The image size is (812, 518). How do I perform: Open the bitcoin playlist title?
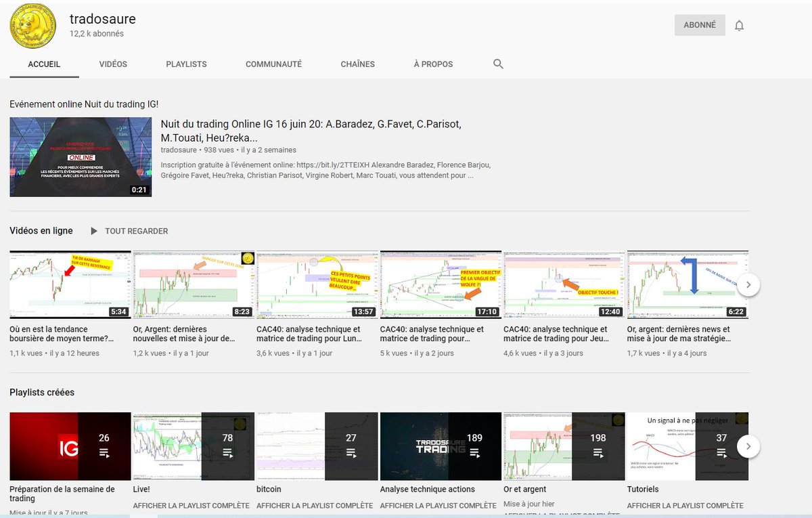coord(269,489)
